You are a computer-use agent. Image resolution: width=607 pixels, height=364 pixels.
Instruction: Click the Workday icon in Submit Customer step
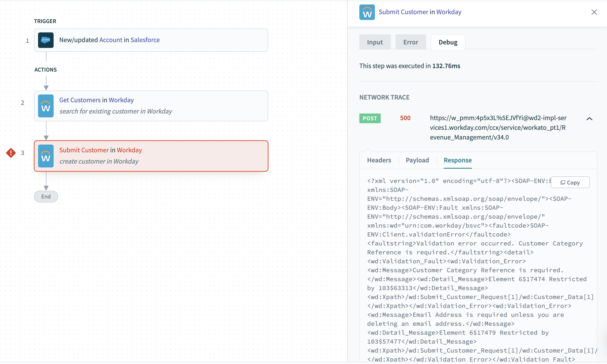[46, 156]
